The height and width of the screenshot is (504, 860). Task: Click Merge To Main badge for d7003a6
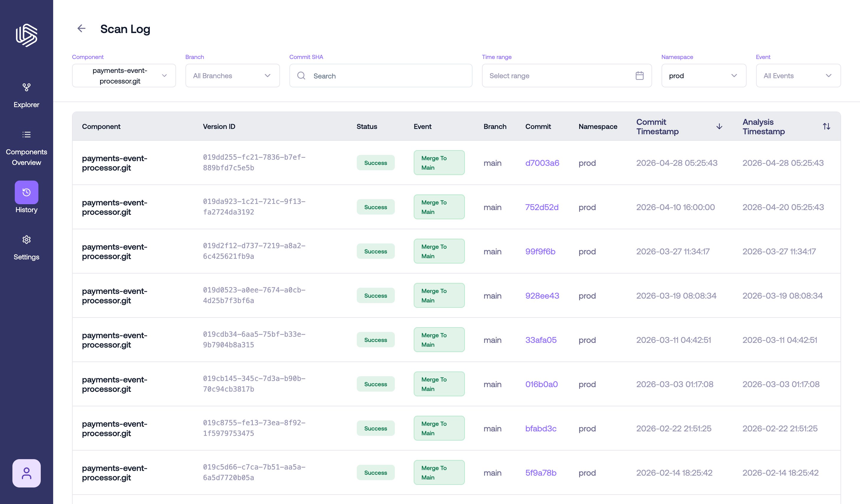pyautogui.click(x=439, y=163)
